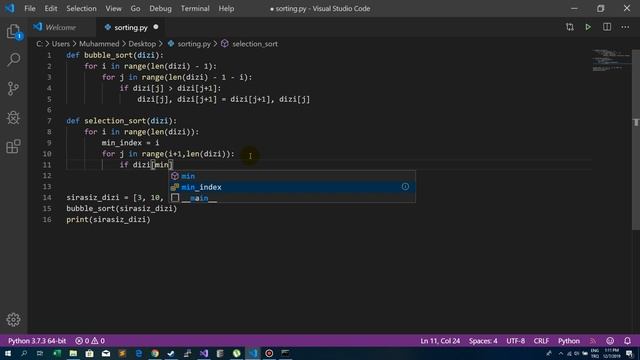This screenshot has width=640, height=360.
Task: Click the Open Changes compare icon
Action: point(570,27)
